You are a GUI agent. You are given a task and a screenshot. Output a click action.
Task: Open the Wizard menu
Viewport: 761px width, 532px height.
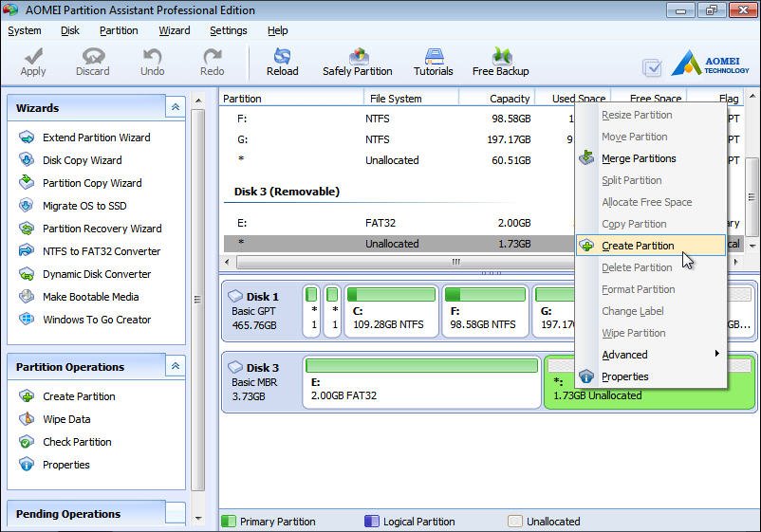click(x=175, y=30)
